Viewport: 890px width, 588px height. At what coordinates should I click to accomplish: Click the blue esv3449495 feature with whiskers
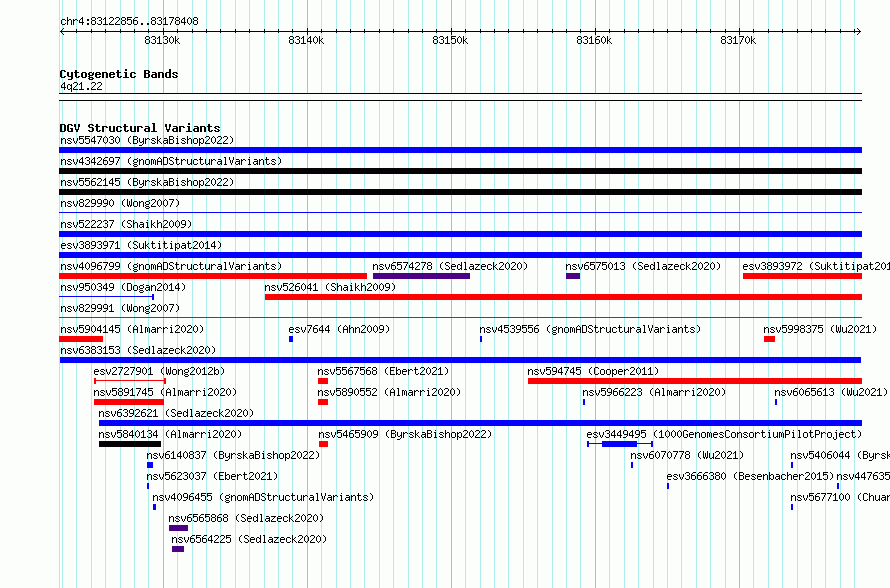tap(620, 444)
